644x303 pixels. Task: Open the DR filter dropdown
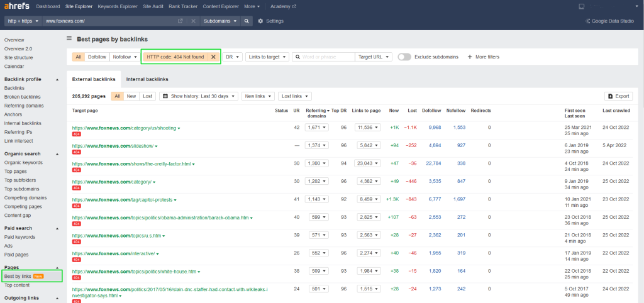point(233,57)
